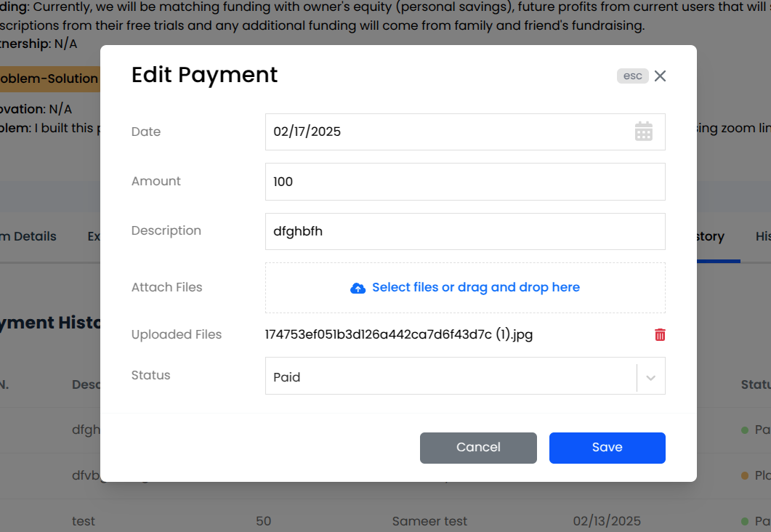Click the yellow status dot in the second history row
The image size is (771, 532).
[x=743, y=475]
